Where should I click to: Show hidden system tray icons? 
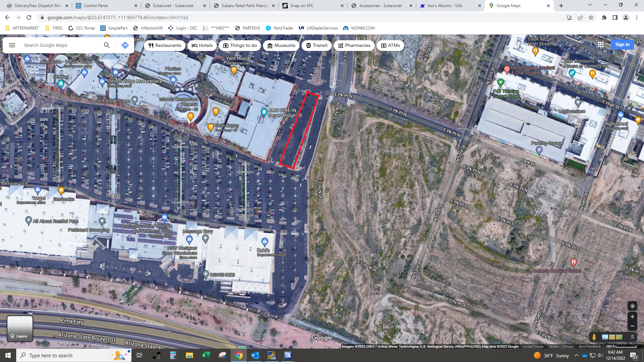(576, 355)
